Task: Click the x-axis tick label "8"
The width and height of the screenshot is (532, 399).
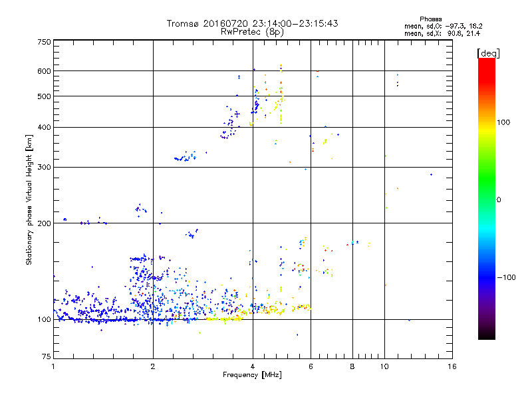Action: pyautogui.click(x=352, y=366)
